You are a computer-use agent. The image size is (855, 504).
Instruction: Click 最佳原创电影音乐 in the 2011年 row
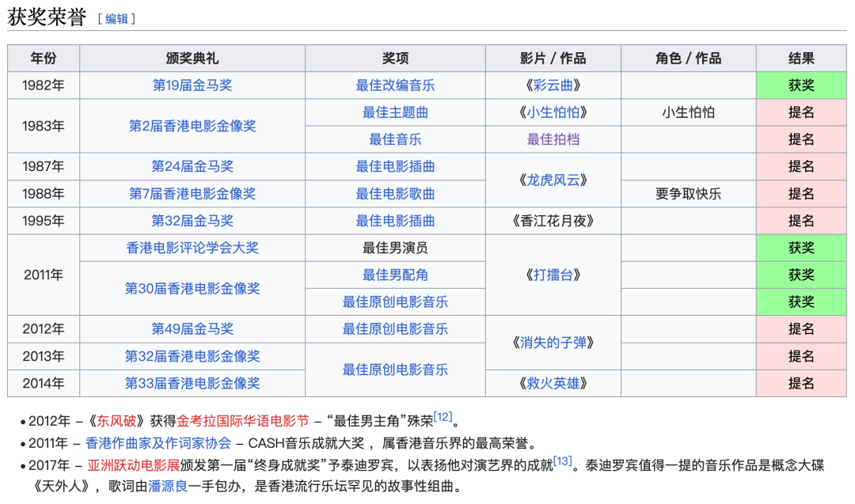[x=395, y=302]
